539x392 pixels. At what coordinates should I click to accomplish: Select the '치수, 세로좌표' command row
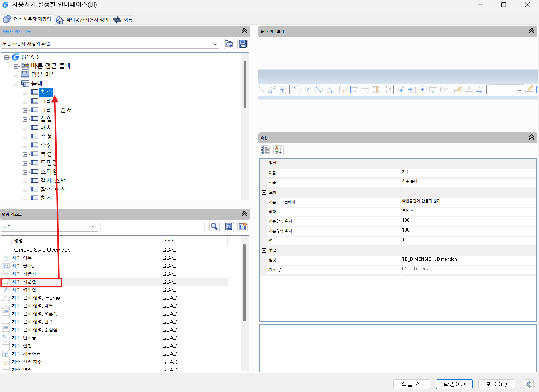pyautogui.click(x=114, y=354)
